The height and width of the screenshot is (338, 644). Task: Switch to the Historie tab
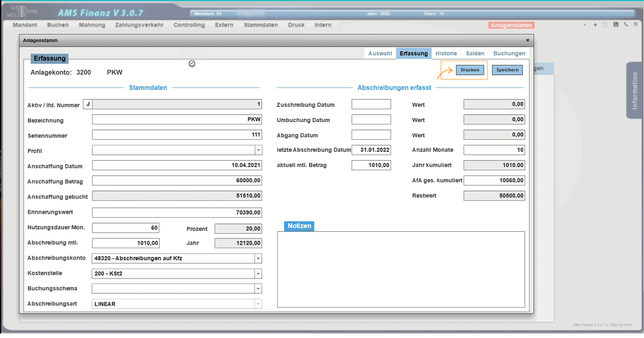pos(446,53)
